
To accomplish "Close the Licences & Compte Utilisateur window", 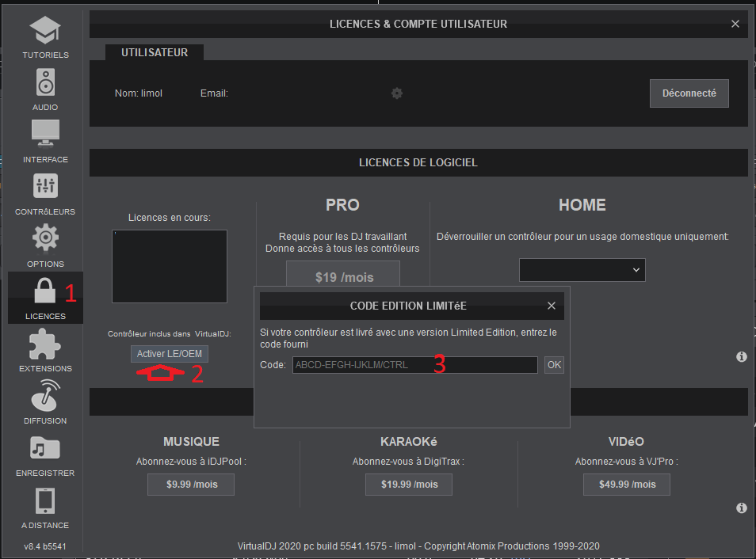I will [x=735, y=24].
